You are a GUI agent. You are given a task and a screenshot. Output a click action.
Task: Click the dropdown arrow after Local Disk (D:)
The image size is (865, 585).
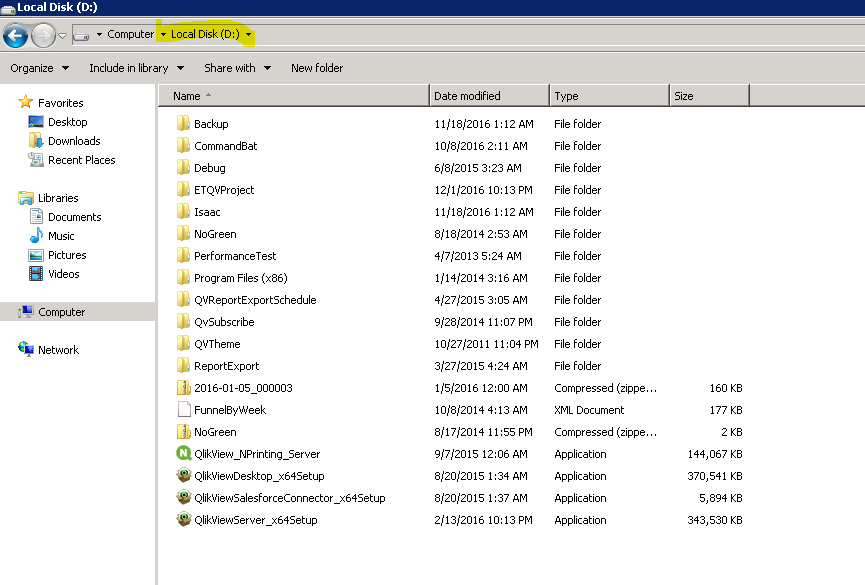pos(248,35)
